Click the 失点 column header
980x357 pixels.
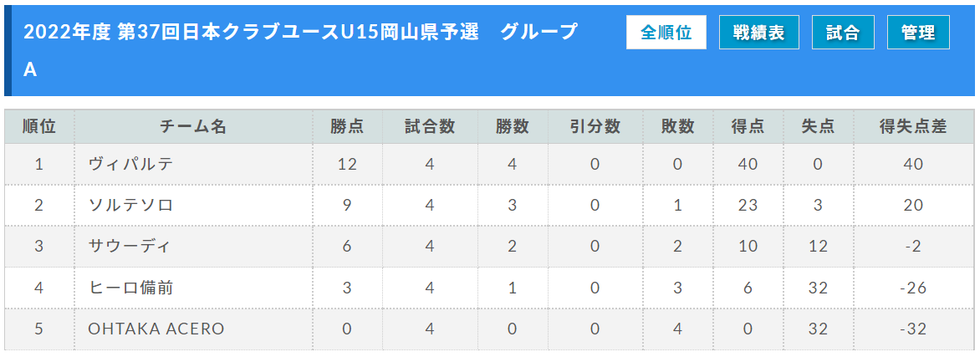pyautogui.click(x=818, y=127)
